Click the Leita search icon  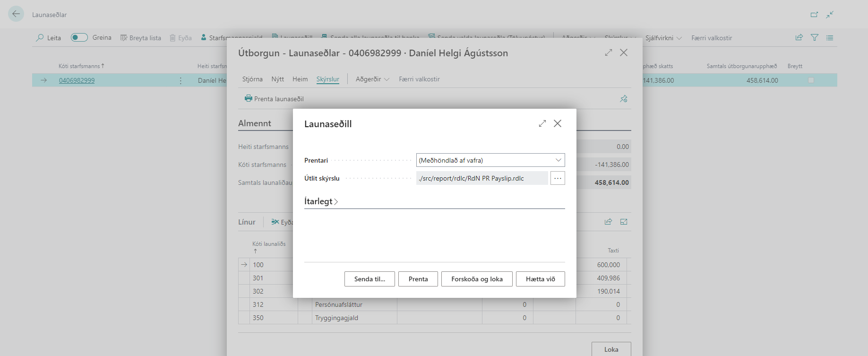(x=40, y=38)
